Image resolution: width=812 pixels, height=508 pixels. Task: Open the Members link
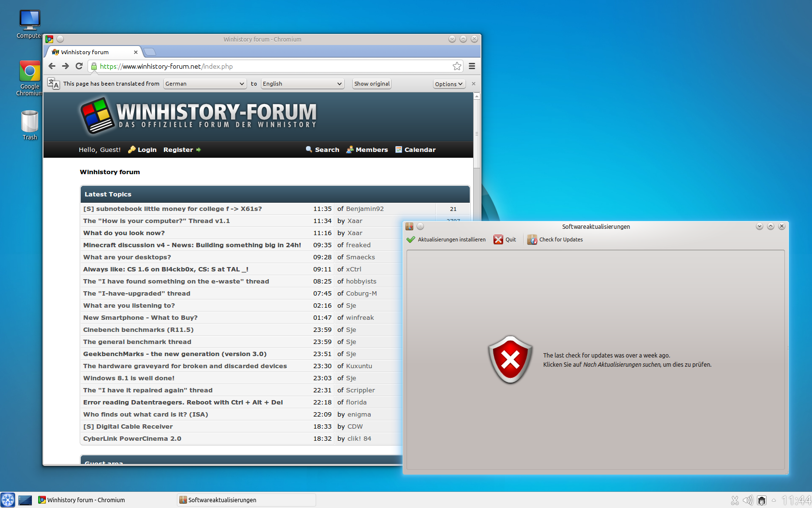pyautogui.click(x=372, y=150)
